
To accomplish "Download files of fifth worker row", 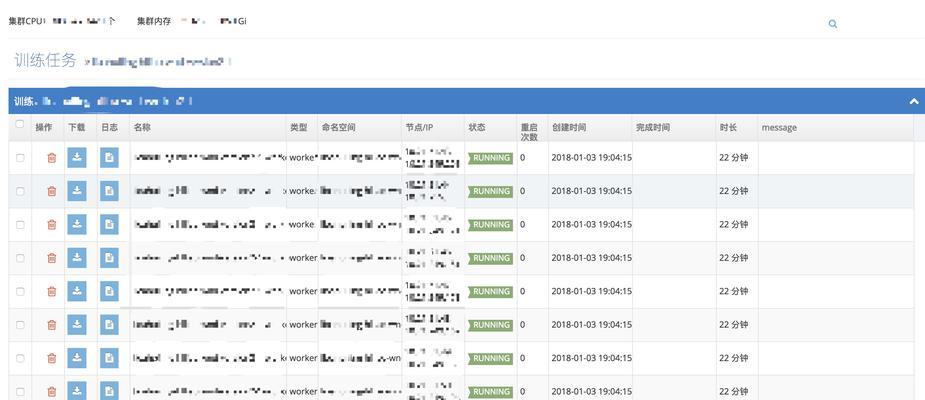I will 77,291.
